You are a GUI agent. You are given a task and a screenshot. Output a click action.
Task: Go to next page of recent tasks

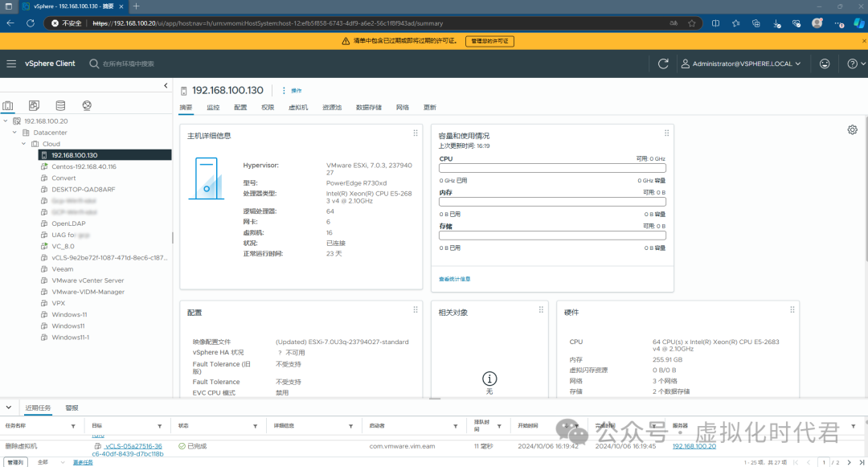point(850,462)
